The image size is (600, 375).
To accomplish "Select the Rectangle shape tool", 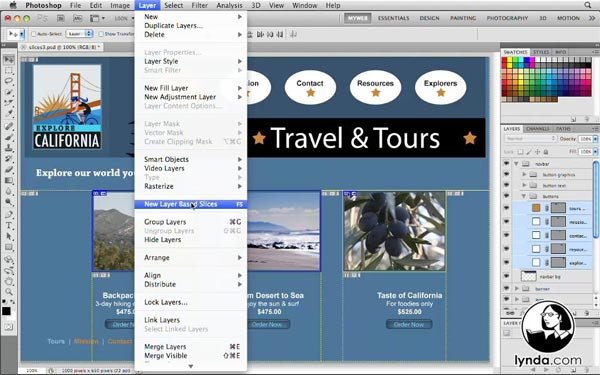I will coord(8,247).
